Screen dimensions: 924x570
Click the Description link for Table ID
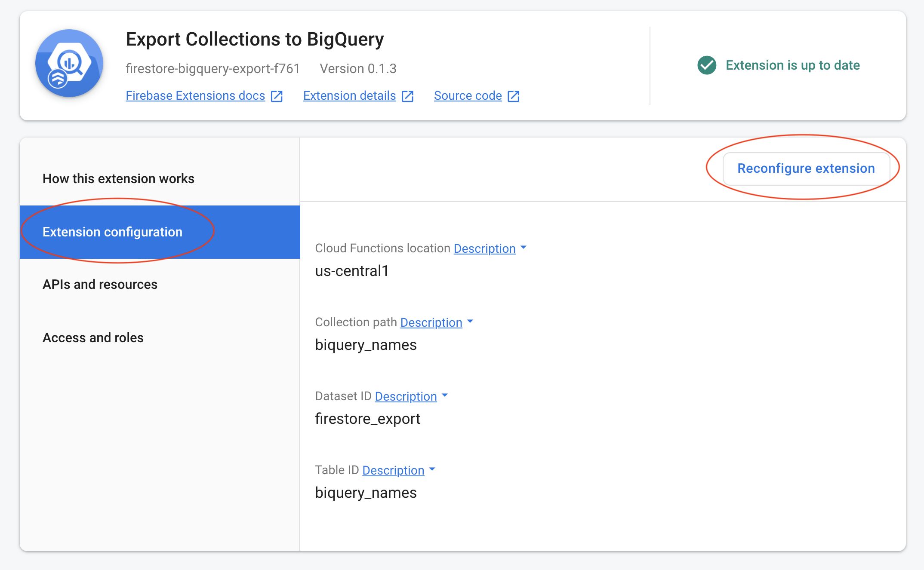pos(393,470)
